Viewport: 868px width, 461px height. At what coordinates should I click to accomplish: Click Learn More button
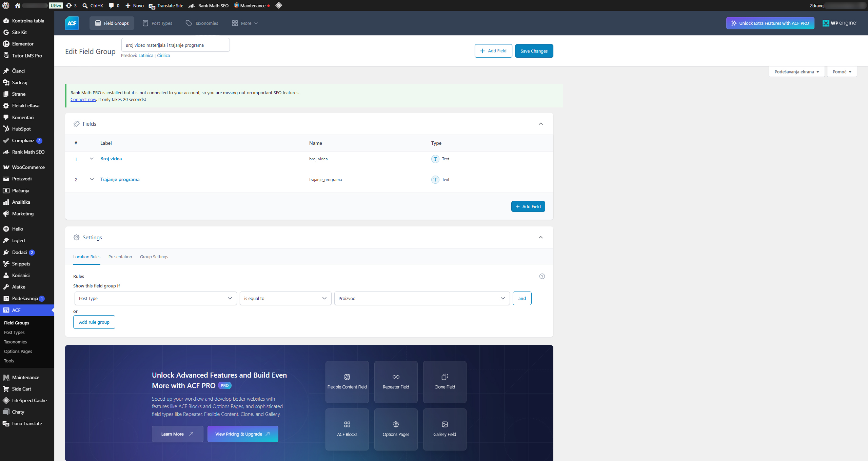[177, 434]
